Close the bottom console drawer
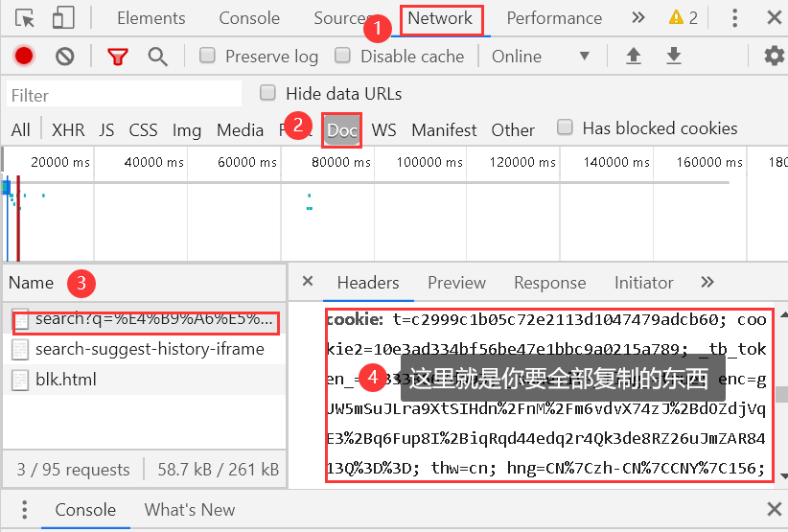Image resolution: width=788 pixels, height=532 pixels. pyautogui.click(x=774, y=509)
